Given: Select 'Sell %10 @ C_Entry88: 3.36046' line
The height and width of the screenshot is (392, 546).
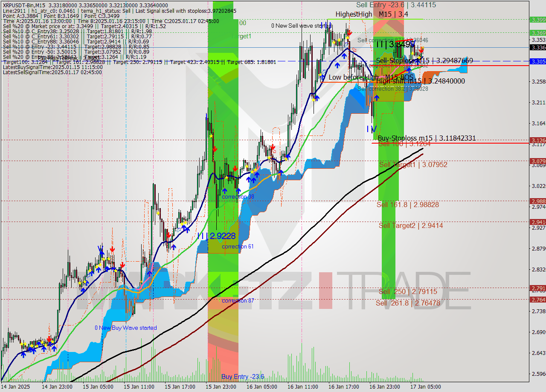Looking at the screenshot, I should click(x=76, y=41).
